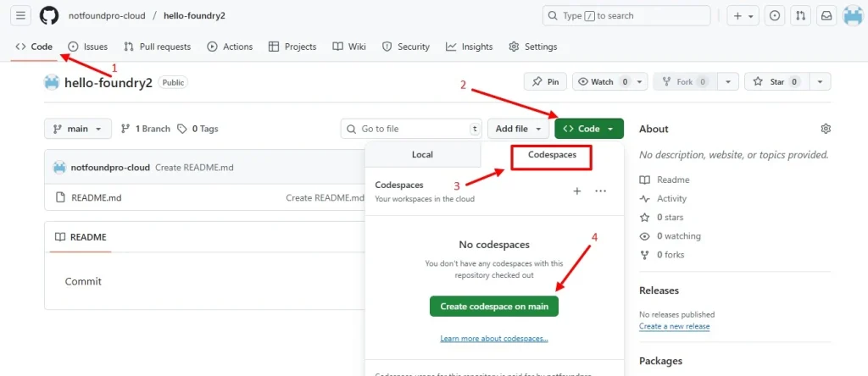The height and width of the screenshot is (376, 868).
Task: Edit repository details with About gear icon
Action: click(x=826, y=129)
